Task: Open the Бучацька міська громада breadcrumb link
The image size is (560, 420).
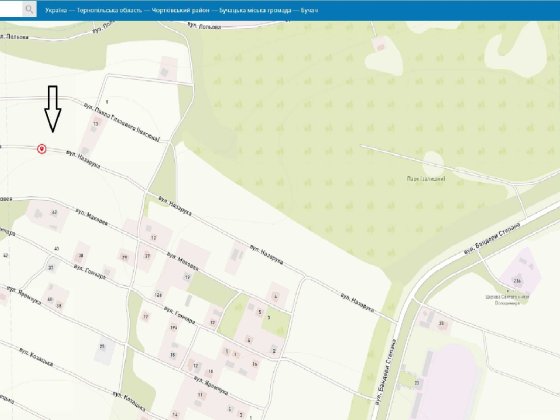Action: coord(255,10)
